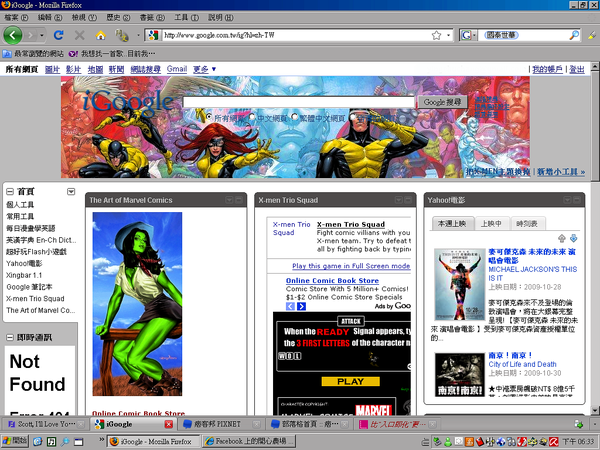This screenshot has width=600, height=450.
Task: Click the Internet Explorer quick launch icon
Action: [x=37, y=442]
